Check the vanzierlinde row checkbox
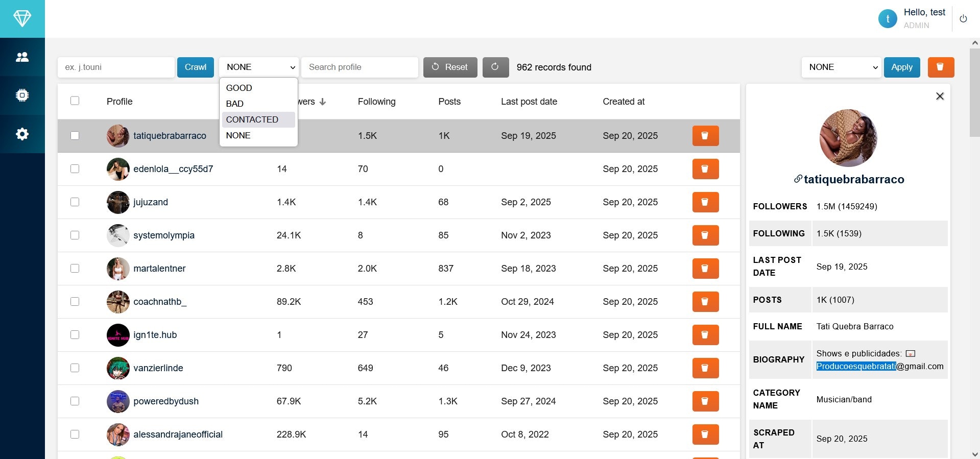The image size is (980, 459). click(x=75, y=368)
